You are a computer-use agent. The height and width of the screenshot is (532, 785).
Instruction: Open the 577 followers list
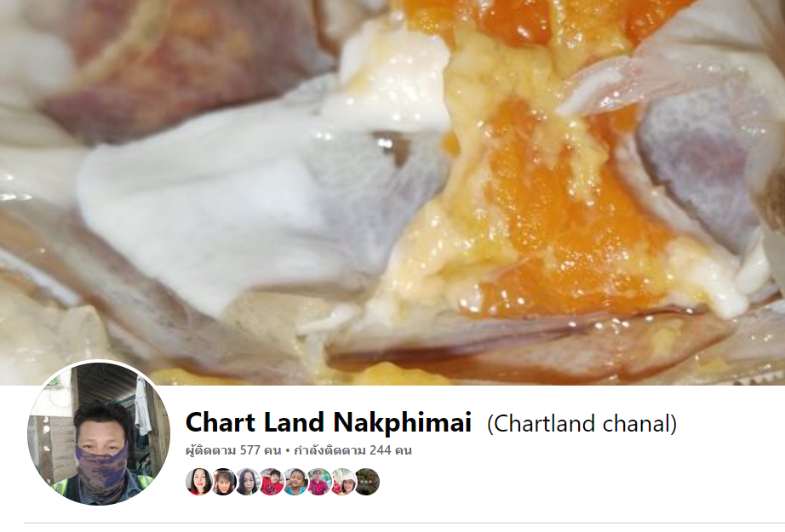pyautogui.click(x=233, y=450)
